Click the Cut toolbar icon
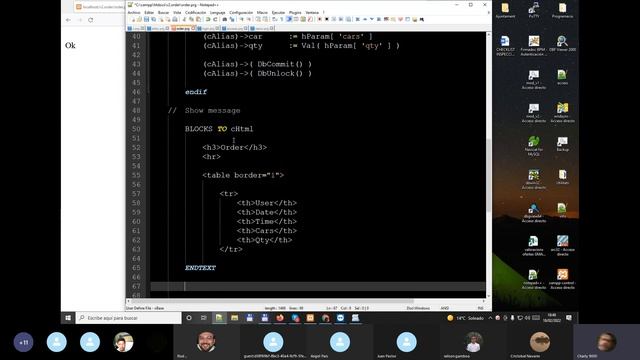 click(184, 19)
